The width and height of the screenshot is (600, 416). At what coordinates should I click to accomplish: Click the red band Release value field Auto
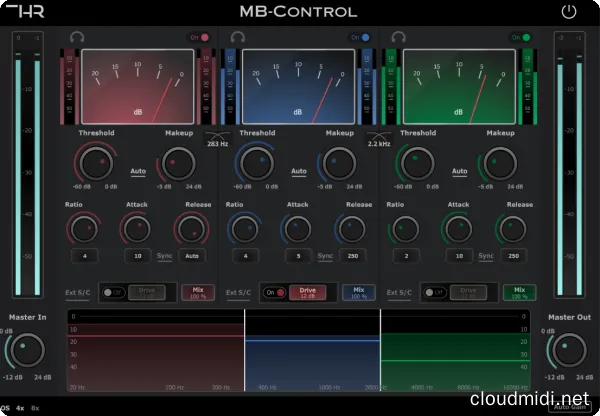(192, 256)
